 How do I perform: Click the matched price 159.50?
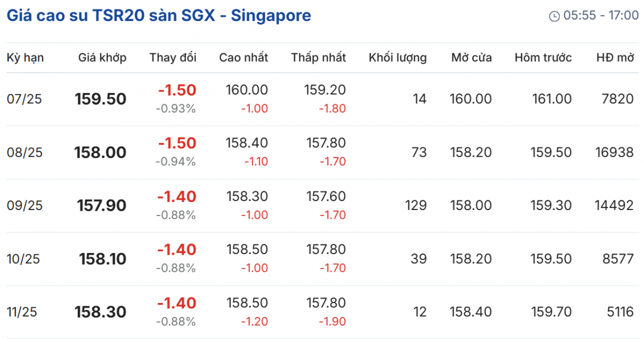[101, 99]
